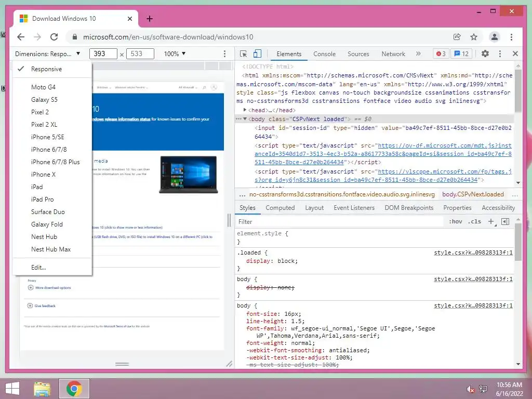532x399 pixels.
Task: Switch to the Network tab
Action: pos(393,54)
